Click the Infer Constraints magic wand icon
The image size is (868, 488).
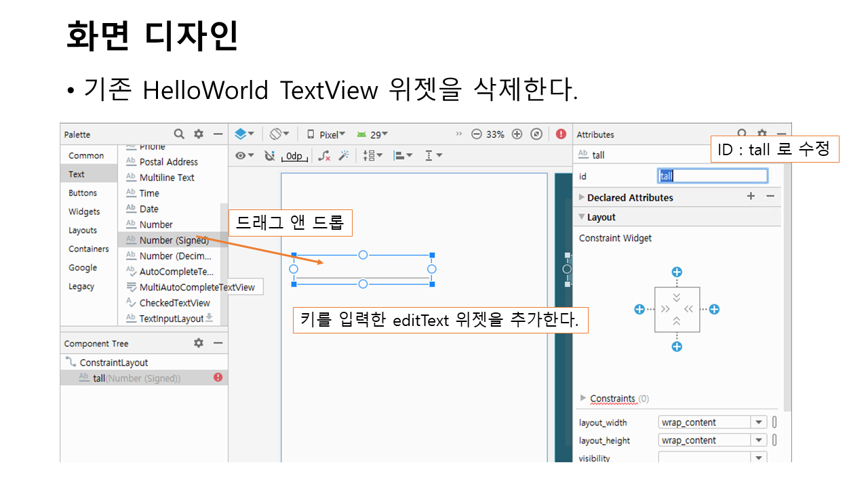344,156
